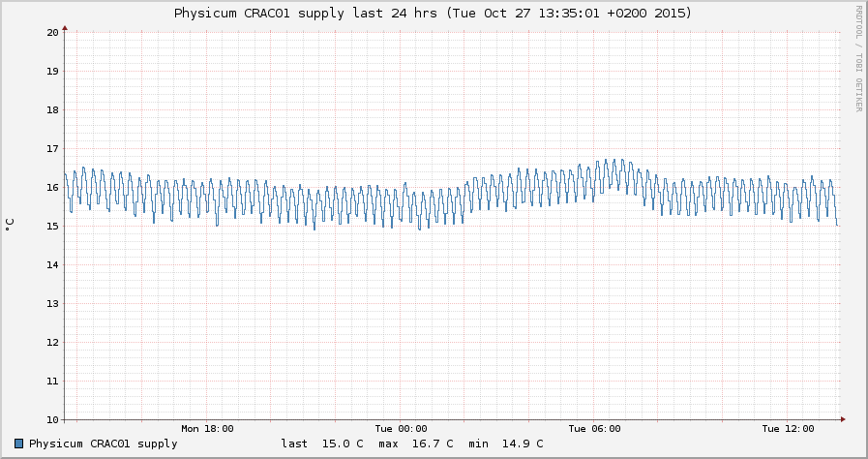Click the 'min 14.9 C' value
Screen dimensions: 868x459
506,444
